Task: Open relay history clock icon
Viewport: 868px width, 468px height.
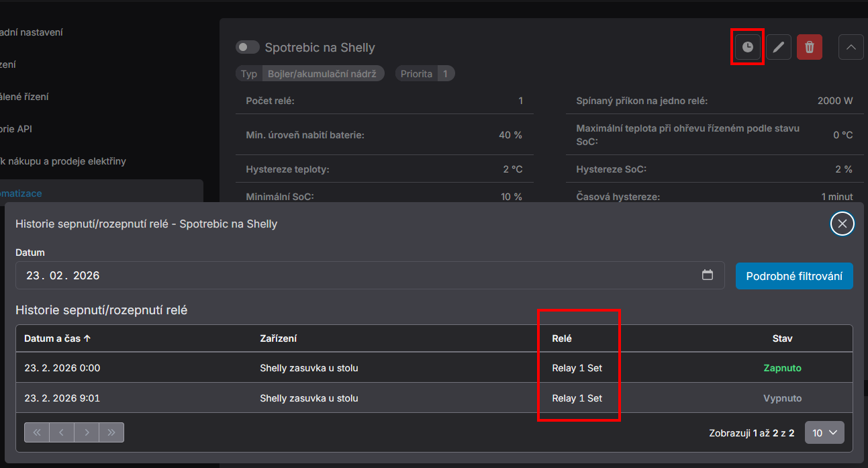Action: tap(747, 47)
